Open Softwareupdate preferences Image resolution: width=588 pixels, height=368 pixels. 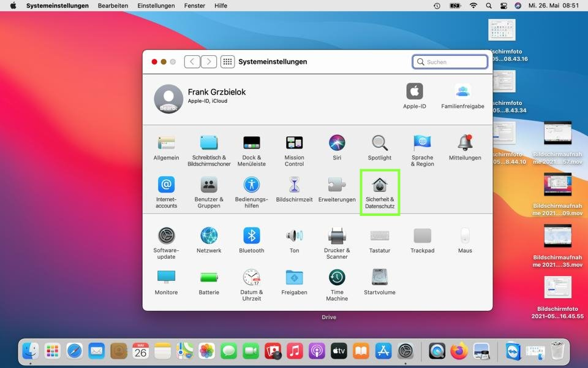pyautogui.click(x=166, y=243)
